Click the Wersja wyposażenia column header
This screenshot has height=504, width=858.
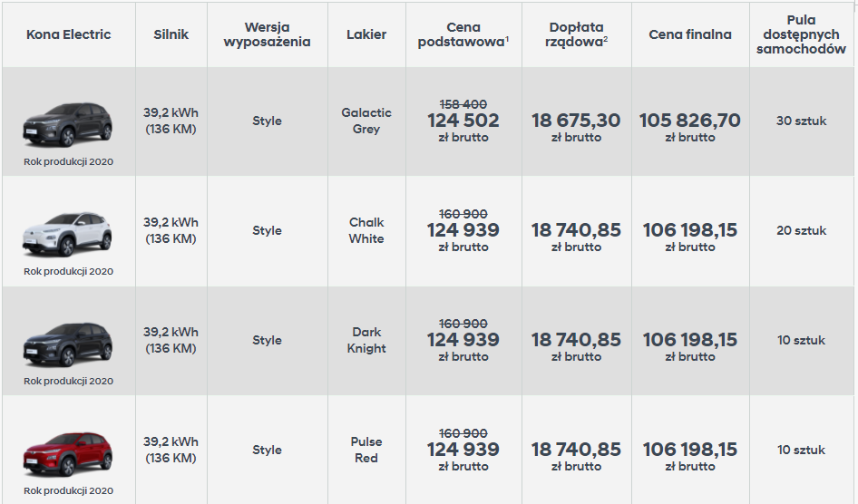[267, 34]
